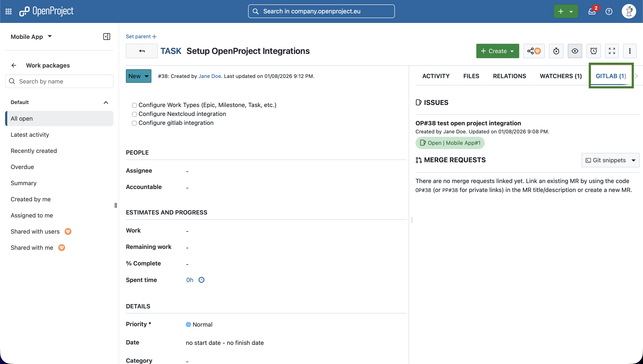Toggle watching with the eye icon
The image size is (643, 364).
click(x=575, y=51)
